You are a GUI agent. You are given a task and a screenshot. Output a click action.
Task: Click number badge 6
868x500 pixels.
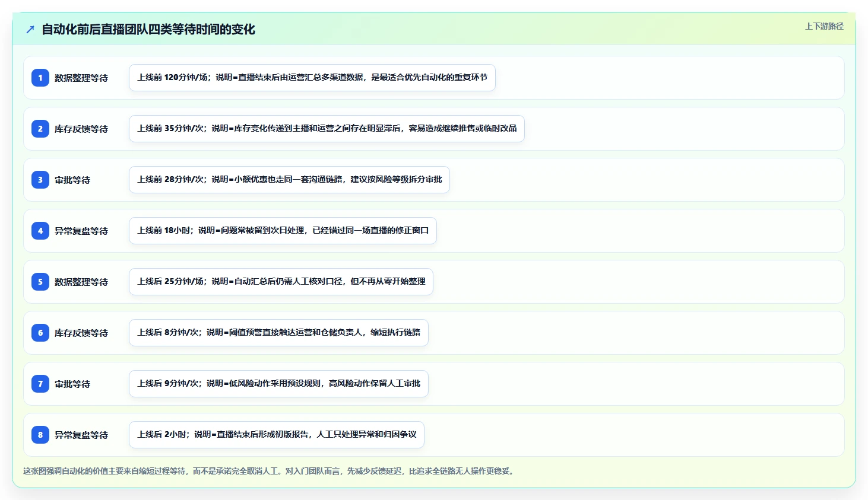[40, 333]
